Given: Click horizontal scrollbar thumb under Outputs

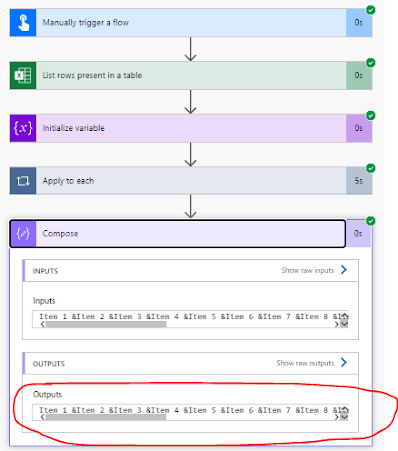Looking at the screenshot, I should [106, 417].
